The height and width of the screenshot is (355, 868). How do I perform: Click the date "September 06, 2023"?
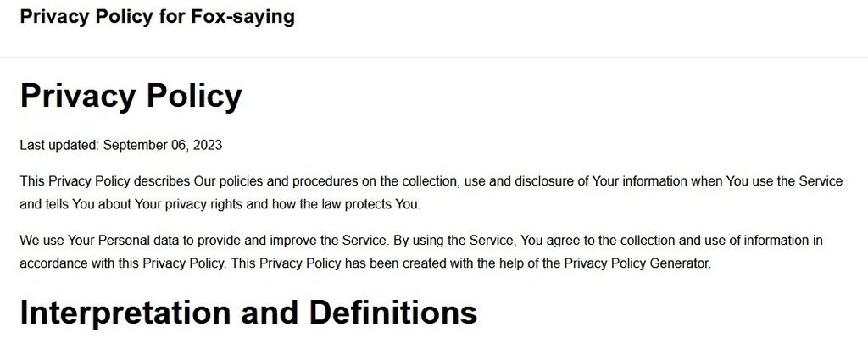point(163,146)
